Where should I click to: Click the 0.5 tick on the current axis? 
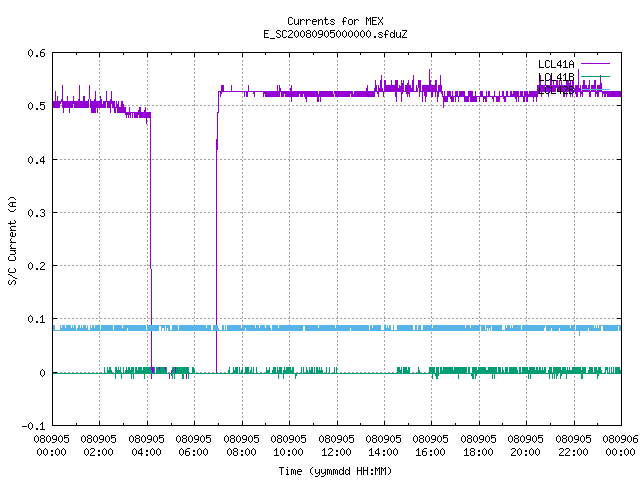pos(36,106)
